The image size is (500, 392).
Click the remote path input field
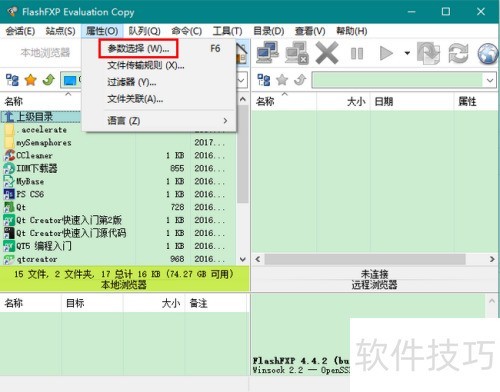click(x=398, y=80)
